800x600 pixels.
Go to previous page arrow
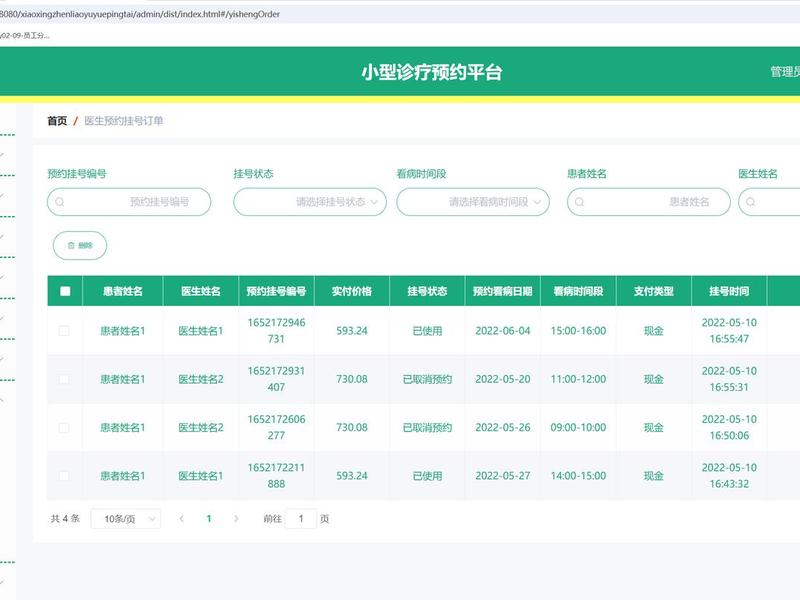tap(182, 519)
